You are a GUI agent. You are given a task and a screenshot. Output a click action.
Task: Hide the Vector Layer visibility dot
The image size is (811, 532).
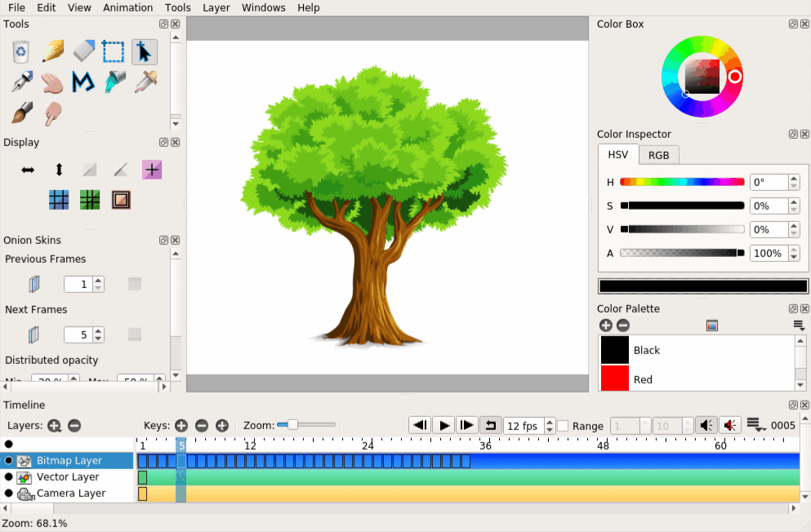coord(9,477)
